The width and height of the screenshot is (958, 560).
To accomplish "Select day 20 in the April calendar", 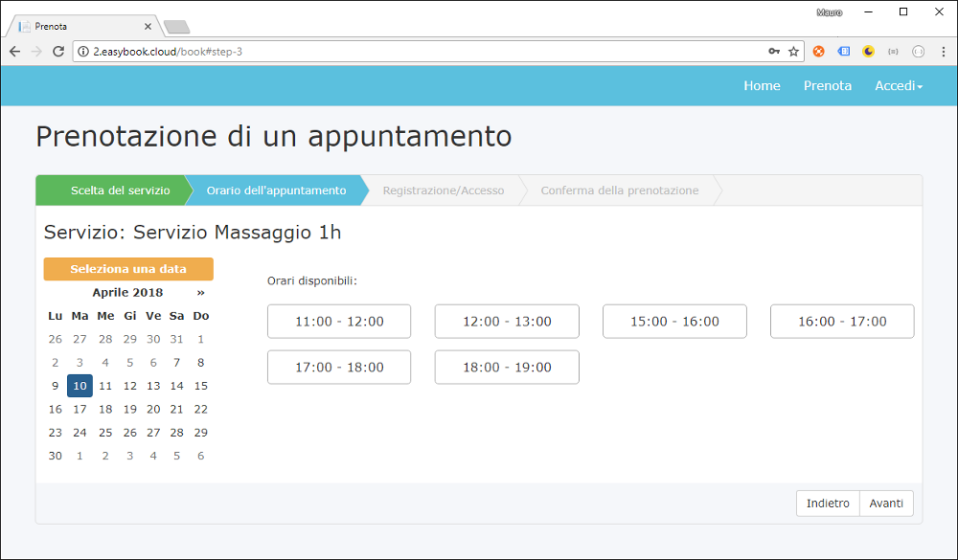I will point(153,409).
